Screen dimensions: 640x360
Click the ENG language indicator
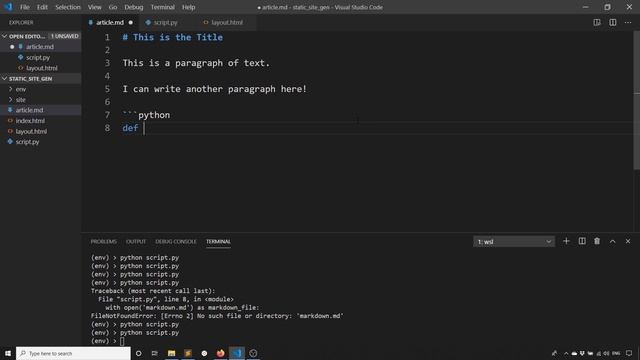pyautogui.click(x=616, y=353)
